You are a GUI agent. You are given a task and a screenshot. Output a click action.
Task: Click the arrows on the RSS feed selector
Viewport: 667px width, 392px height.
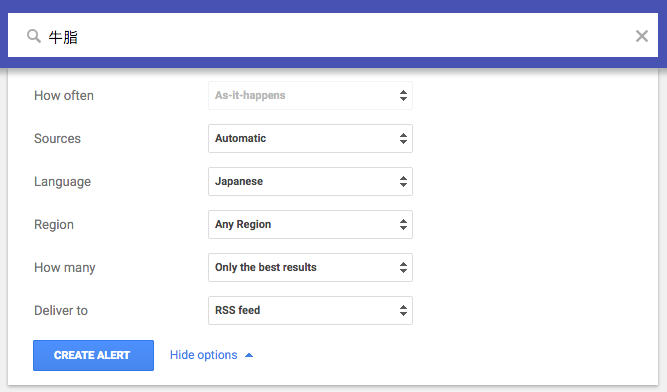point(403,310)
